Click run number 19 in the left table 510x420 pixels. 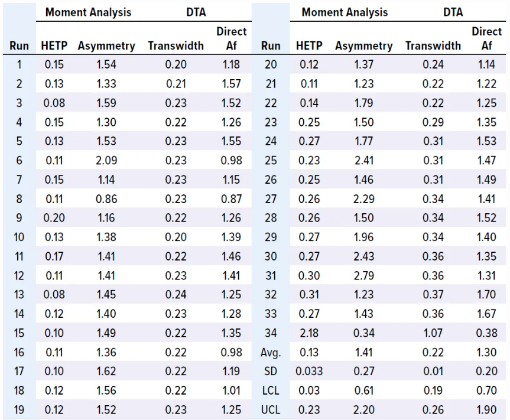click(x=19, y=410)
